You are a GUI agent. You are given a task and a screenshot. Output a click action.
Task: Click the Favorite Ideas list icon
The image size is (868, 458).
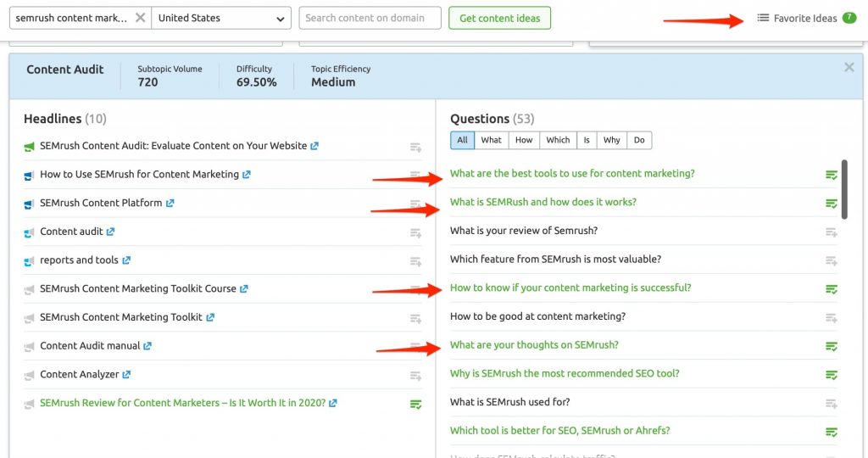(x=763, y=18)
